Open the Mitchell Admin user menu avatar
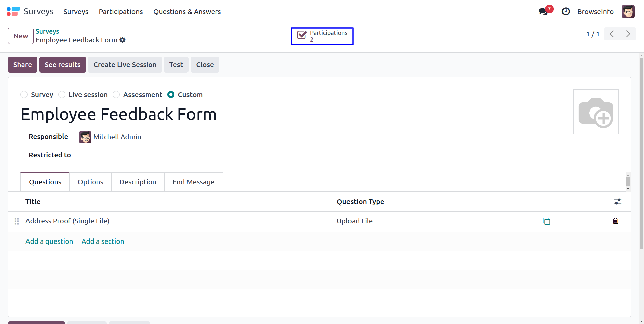Image resolution: width=644 pixels, height=324 pixels. [628, 12]
